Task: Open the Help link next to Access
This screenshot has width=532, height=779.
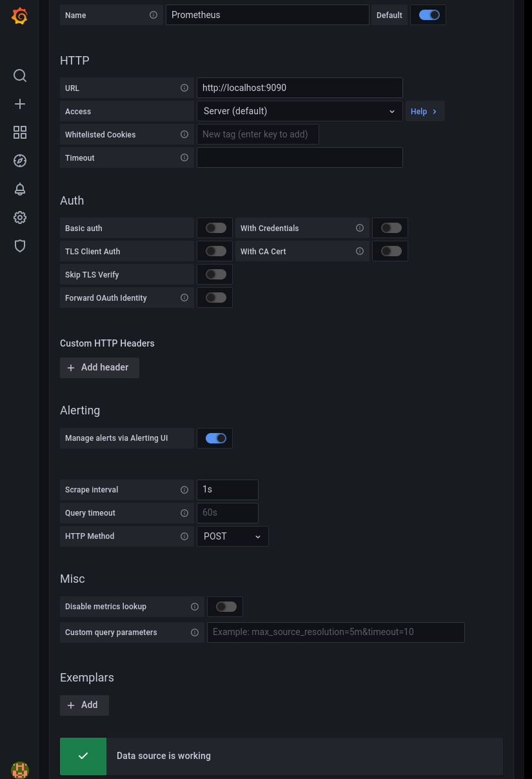Action: click(x=424, y=111)
